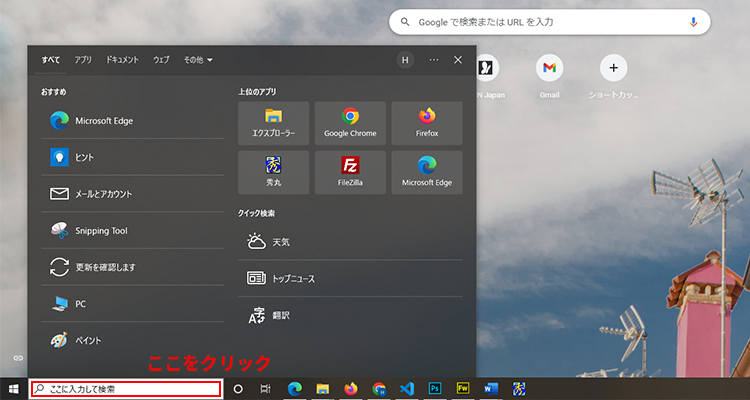Image resolution: width=750 pixels, height=400 pixels.
Task: Expand the その他 dropdown filter
Action: [198, 60]
